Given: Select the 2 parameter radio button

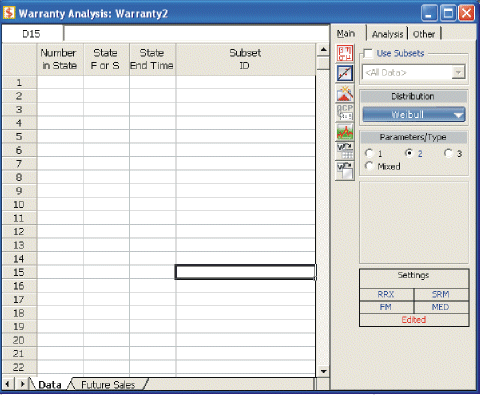Looking at the screenshot, I should [x=409, y=153].
